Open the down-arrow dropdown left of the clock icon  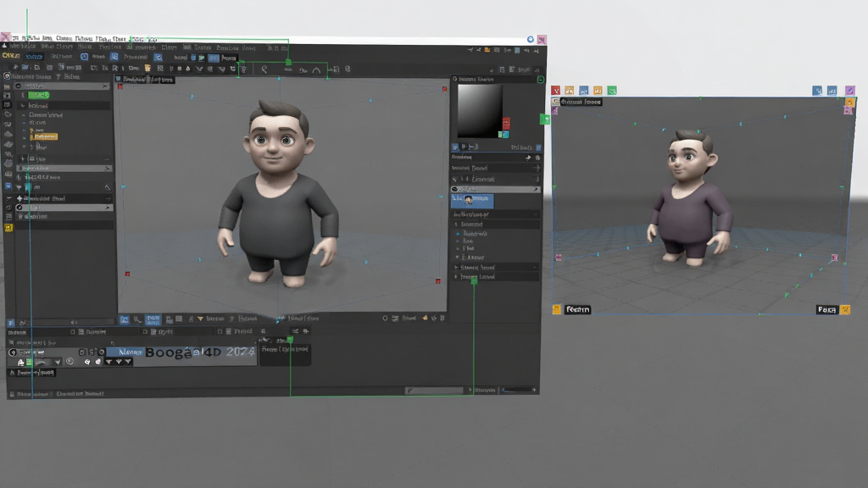pos(58,362)
